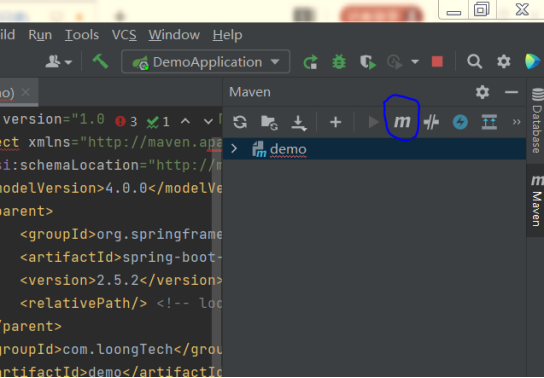
Task: Reload All Maven Projects icon
Action: pyautogui.click(x=240, y=122)
